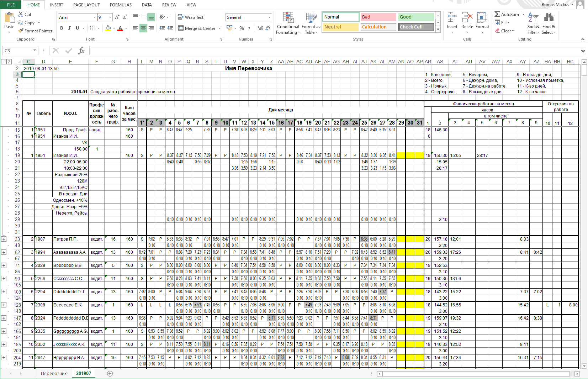588x379 pixels.
Task: Toggle Underline formatting
Action: [x=77, y=28]
